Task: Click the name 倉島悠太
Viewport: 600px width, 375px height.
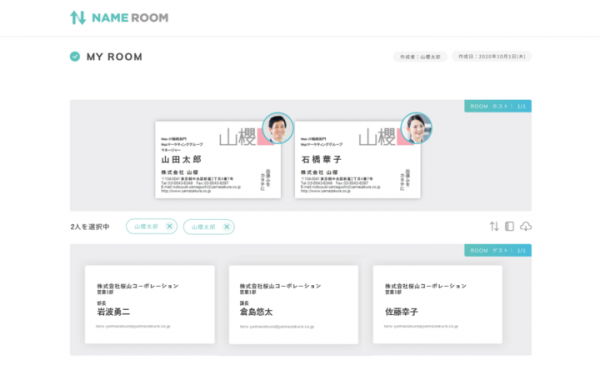Action: tap(256, 312)
